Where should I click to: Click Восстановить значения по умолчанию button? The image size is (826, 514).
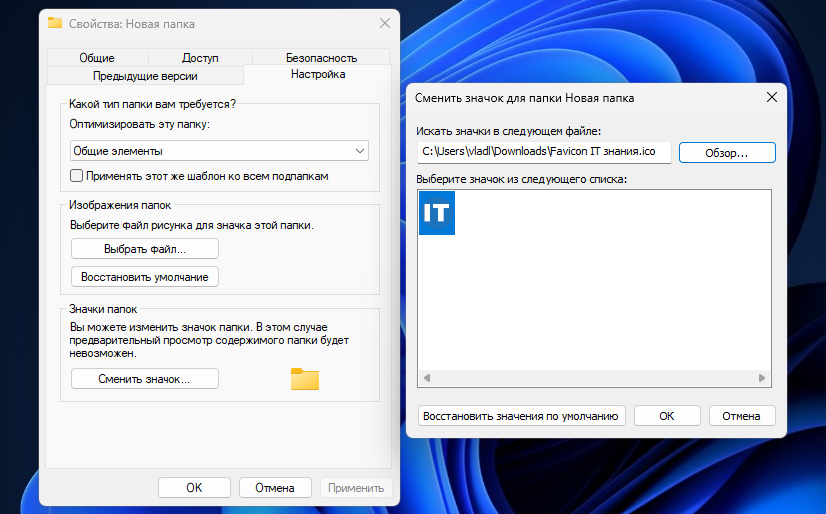pos(522,416)
